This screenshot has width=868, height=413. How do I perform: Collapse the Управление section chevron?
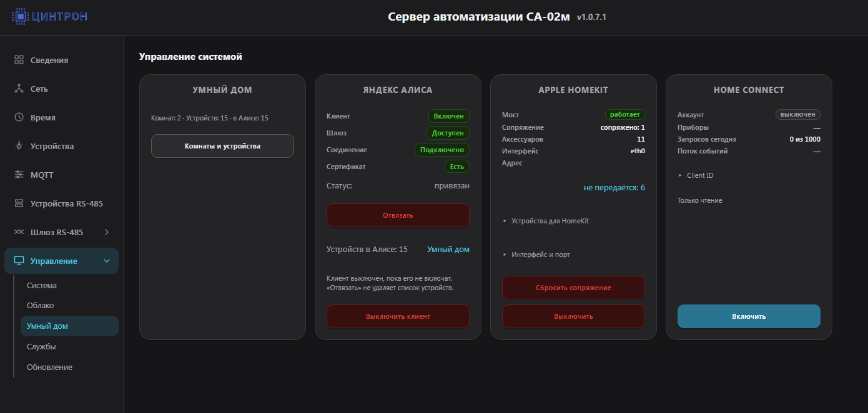(107, 261)
